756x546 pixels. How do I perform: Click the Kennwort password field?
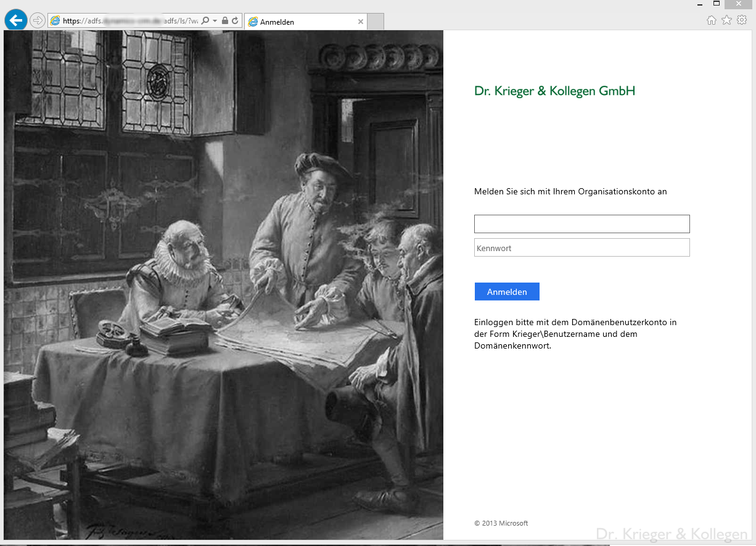tap(581, 247)
